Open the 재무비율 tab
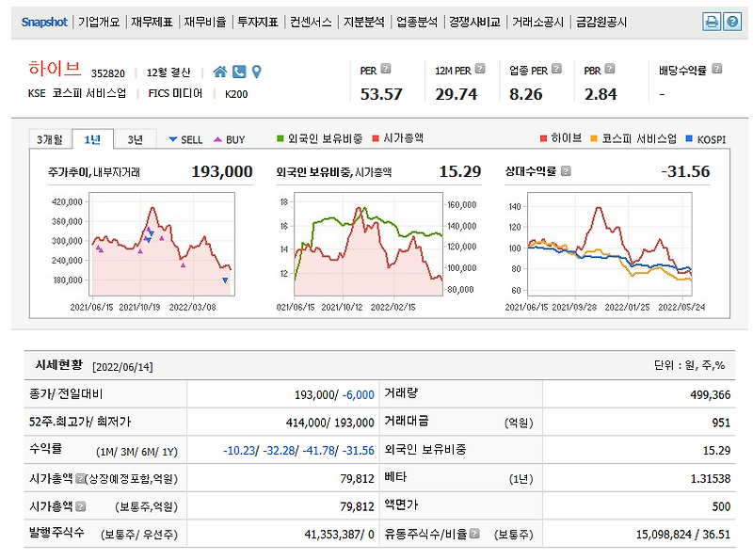Image resolution: width=753 pixels, height=560 pixels. click(205, 22)
